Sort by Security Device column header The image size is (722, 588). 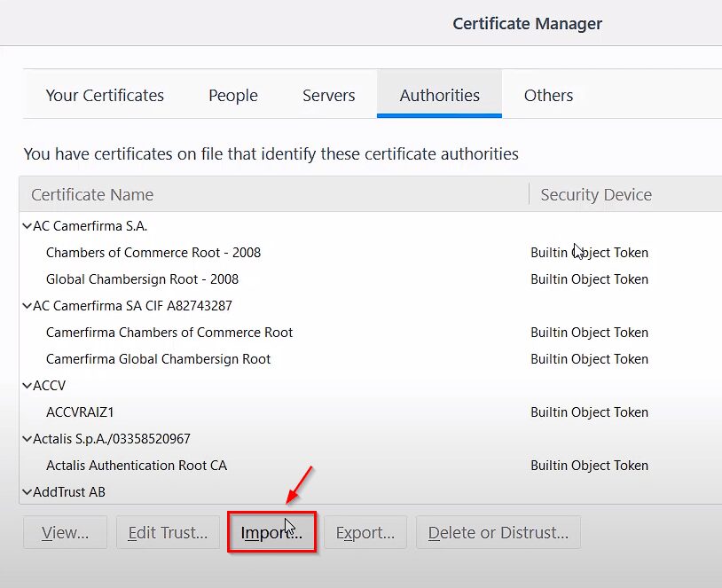(625, 194)
